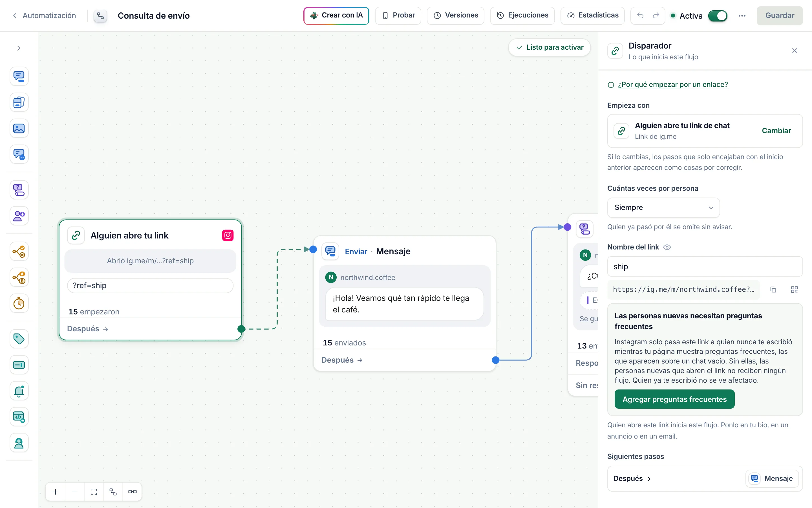Select the ?ref=ship field in trigger card

click(x=150, y=286)
